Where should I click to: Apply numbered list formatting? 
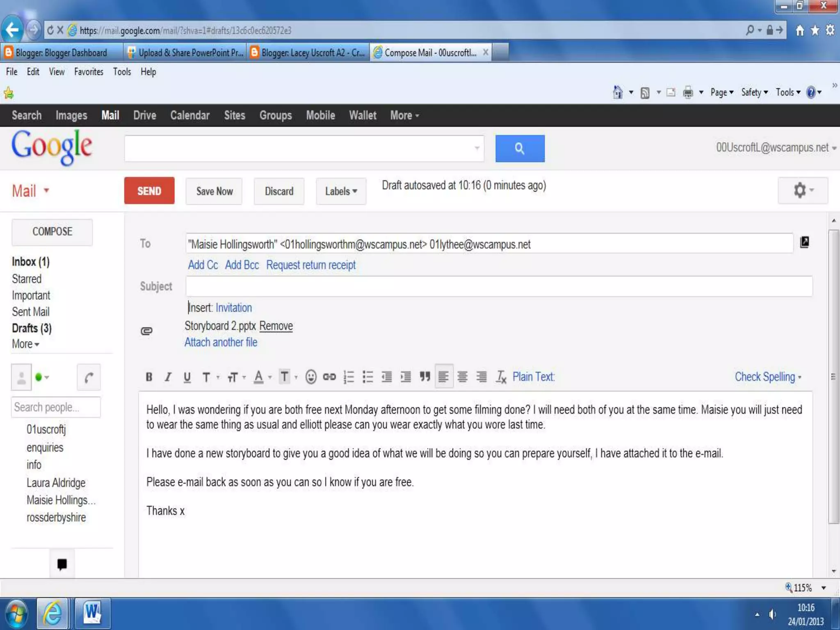point(349,377)
